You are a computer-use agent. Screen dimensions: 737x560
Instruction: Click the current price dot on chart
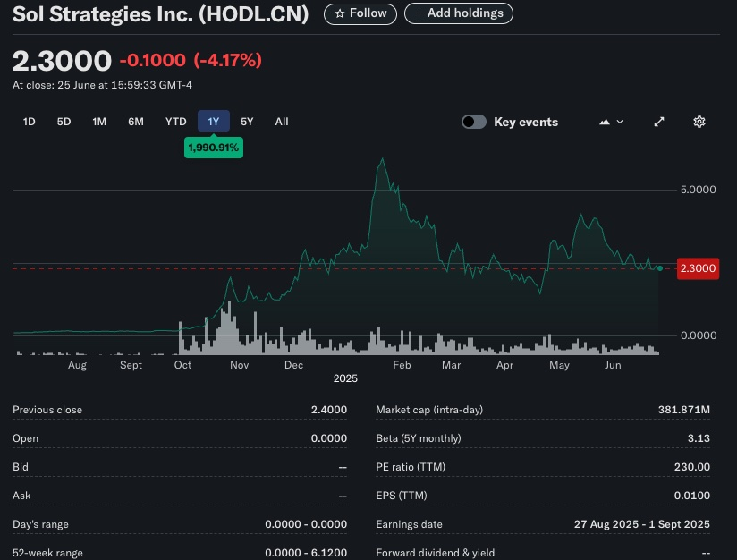click(660, 268)
